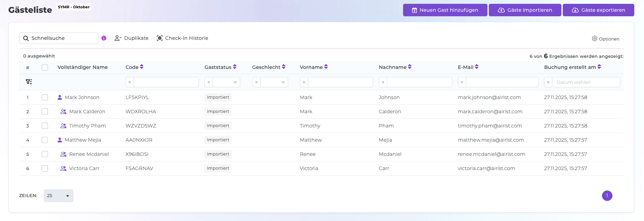Open Check-In Historie
This screenshot has height=221, width=644.
pos(182,38)
